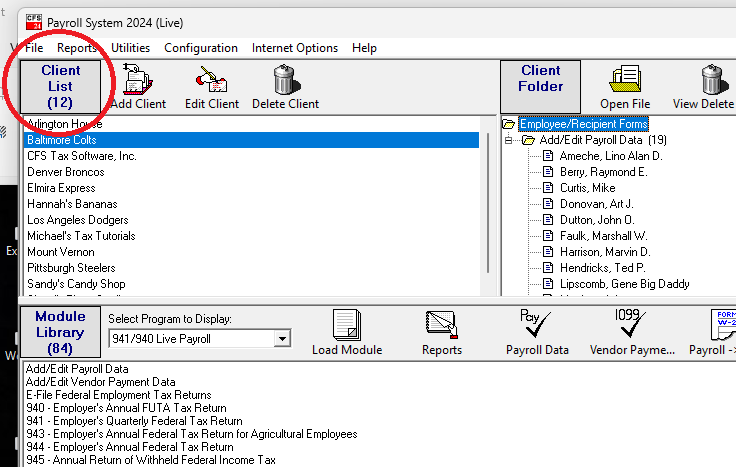736x467 pixels.
Task: Open the Internet Options menu
Action: point(295,48)
